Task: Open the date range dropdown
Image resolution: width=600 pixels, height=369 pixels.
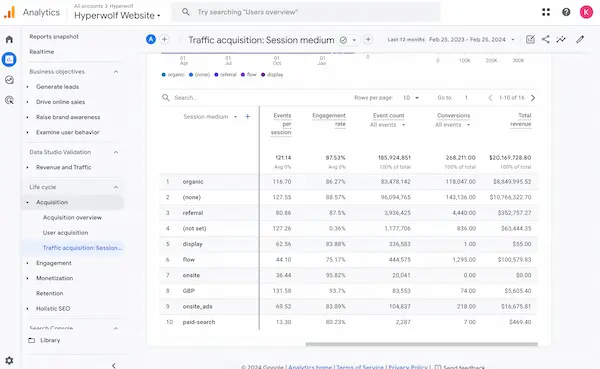Action: point(472,39)
